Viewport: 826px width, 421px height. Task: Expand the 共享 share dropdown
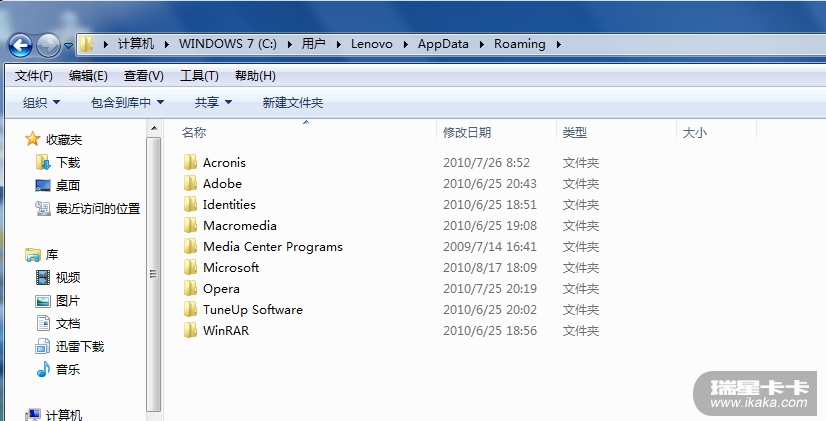click(x=213, y=103)
